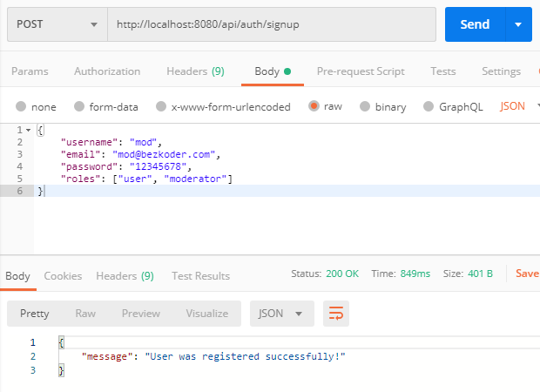Open the request Headers (9) tab
Viewport: 540px width, 392px height.
(x=195, y=71)
